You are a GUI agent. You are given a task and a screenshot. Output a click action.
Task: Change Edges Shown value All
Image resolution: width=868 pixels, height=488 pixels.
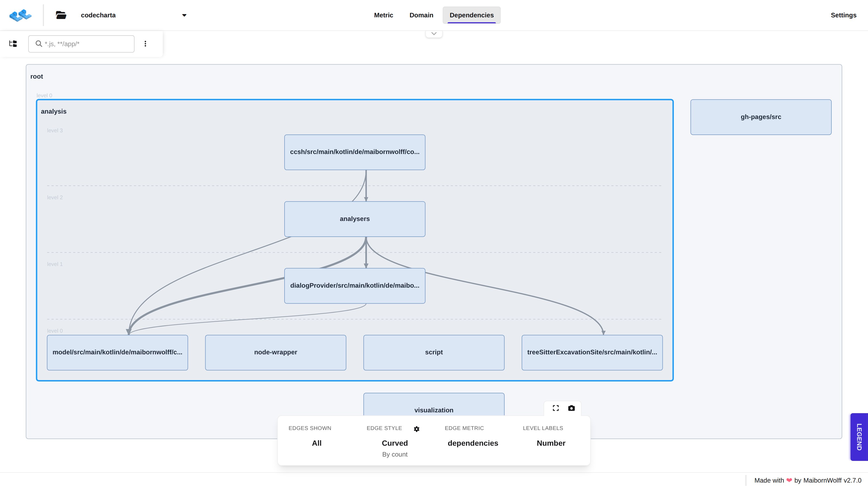point(317,443)
